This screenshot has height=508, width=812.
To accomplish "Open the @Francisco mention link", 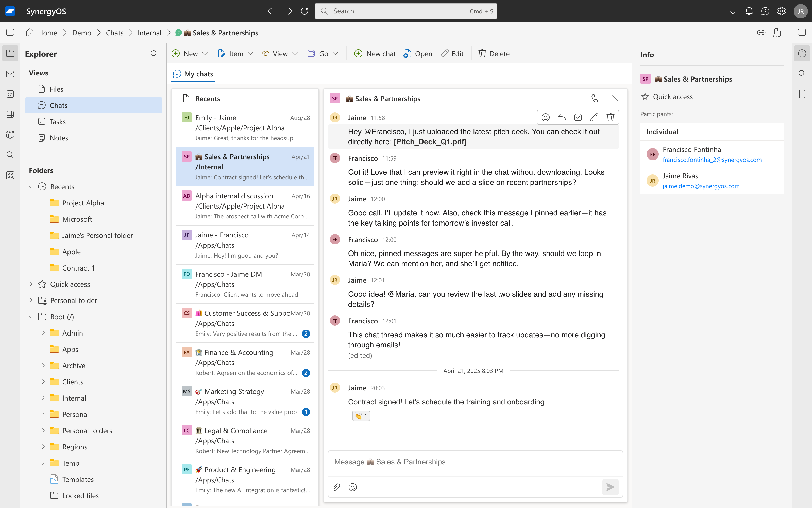I will tap(384, 132).
